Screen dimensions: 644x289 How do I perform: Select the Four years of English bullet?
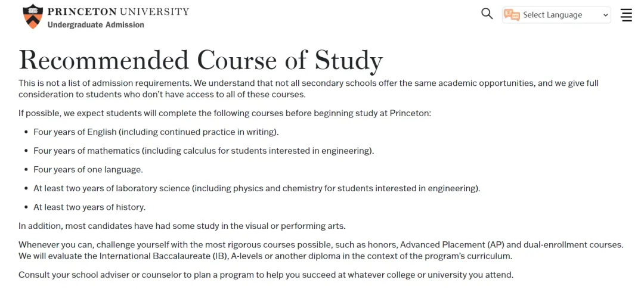pos(156,132)
